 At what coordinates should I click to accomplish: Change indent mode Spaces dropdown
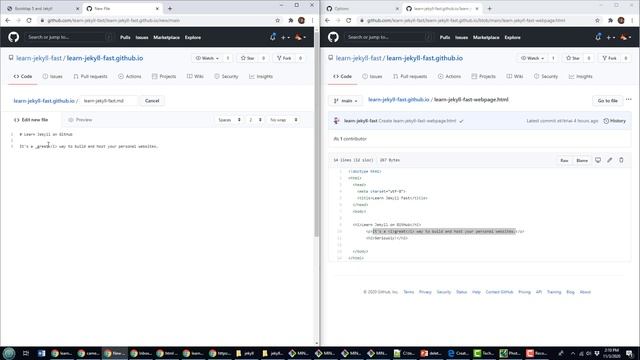(229, 120)
